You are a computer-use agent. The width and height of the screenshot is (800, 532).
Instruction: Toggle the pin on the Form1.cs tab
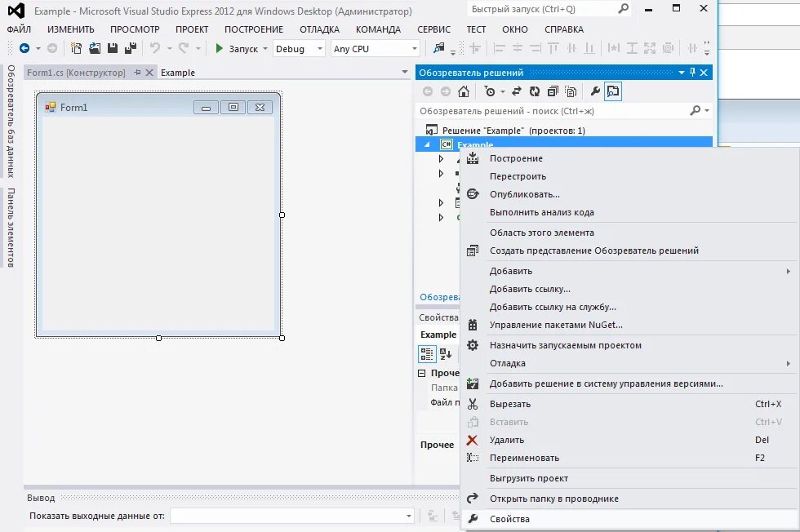pyautogui.click(x=137, y=73)
